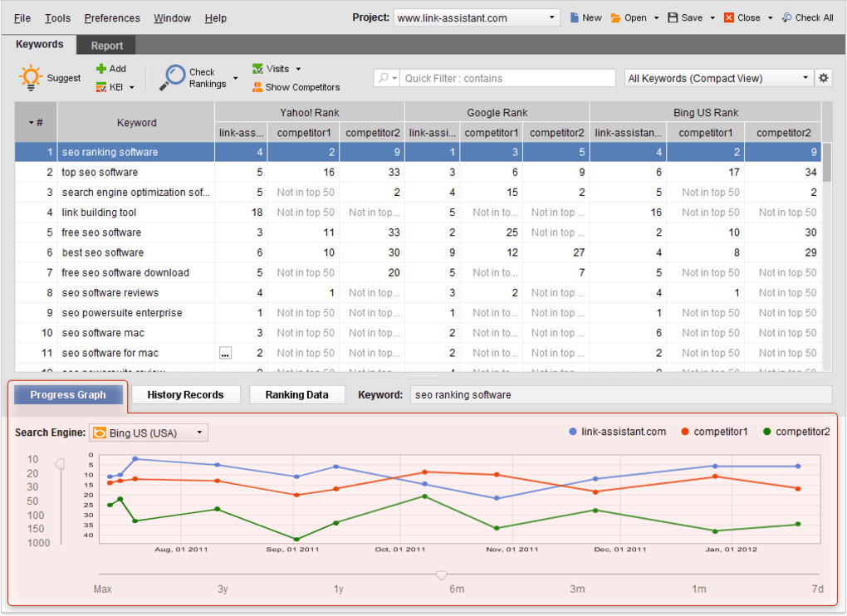Click ellipsis button in seo software for mac row
The image size is (847, 616).
(x=225, y=354)
